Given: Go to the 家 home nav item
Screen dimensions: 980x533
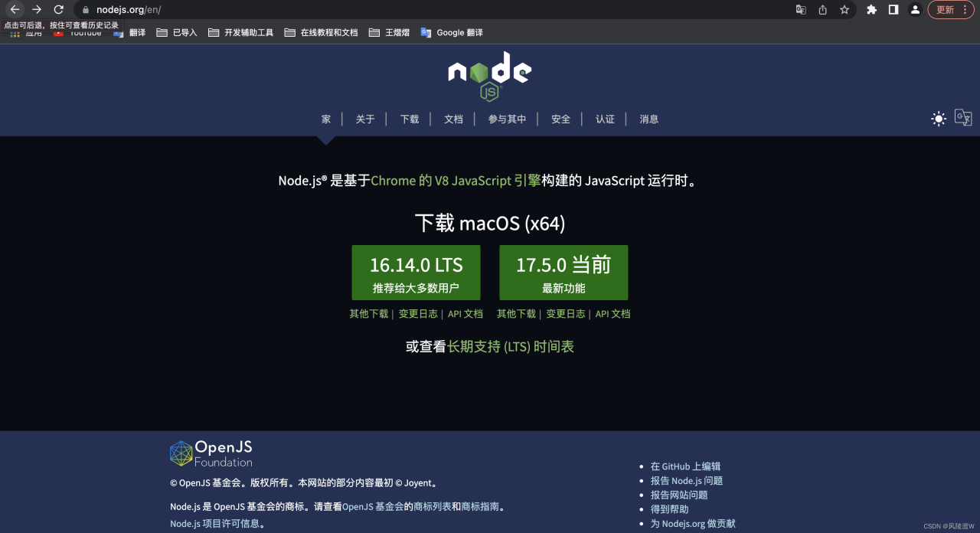Looking at the screenshot, I should pyautogui.click(x=326, y=119).
